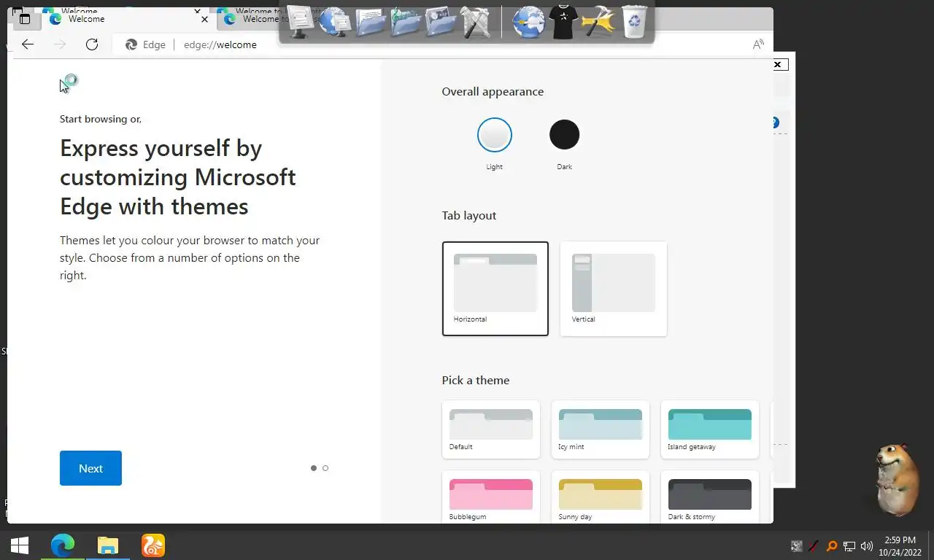Click the Edge site identity label
This screenshot has width=934, height=560.
coord(146,44)
